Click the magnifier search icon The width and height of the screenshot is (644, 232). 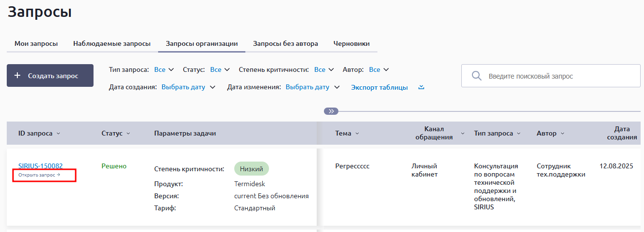click(x=476, y=76)
